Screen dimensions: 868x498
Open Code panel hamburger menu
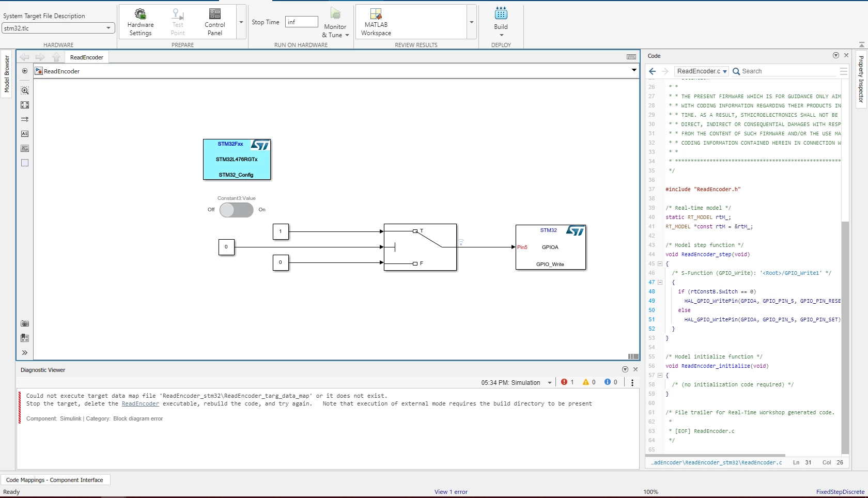pyautogui.click(x=844, y=71)
